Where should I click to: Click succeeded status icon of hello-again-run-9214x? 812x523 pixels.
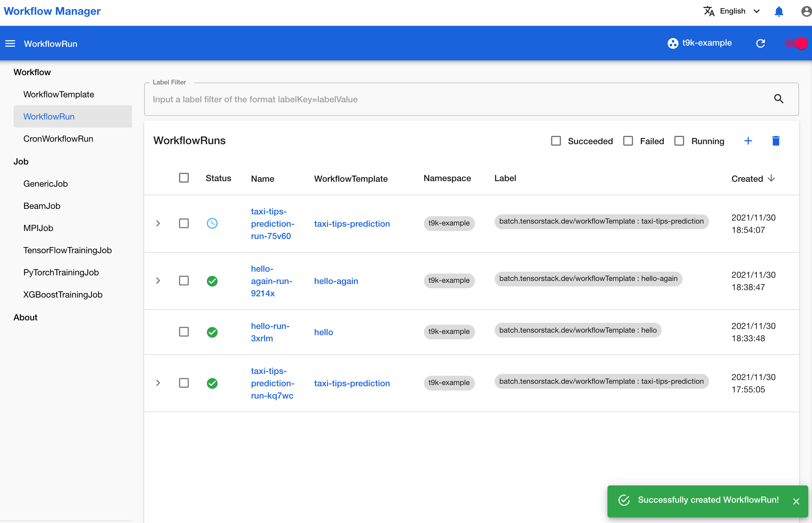pyautogui.click(x=212, y=281)
